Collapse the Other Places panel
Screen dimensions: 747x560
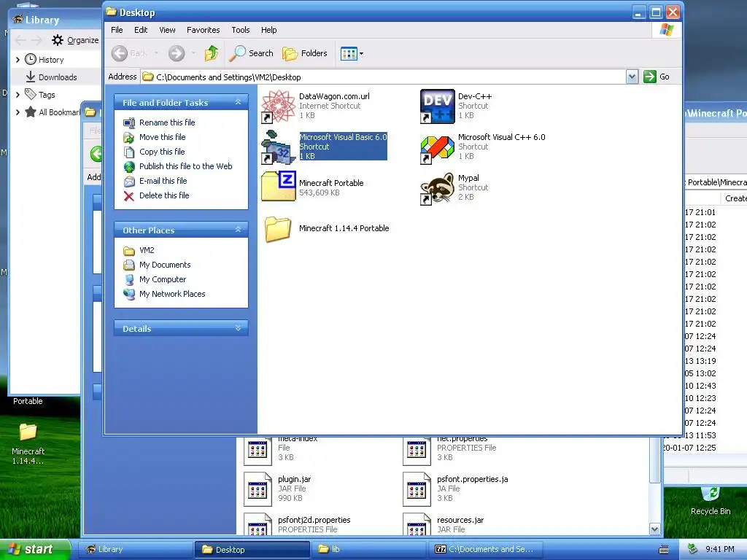[239, 230]
